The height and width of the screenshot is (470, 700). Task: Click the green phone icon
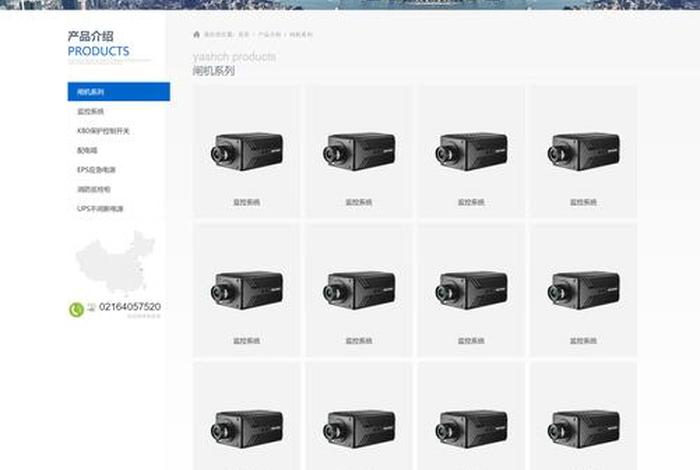(x=76, y=310)
